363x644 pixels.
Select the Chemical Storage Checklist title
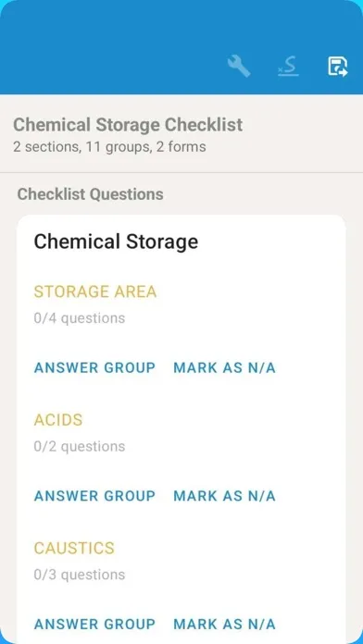tap(128, 125)
